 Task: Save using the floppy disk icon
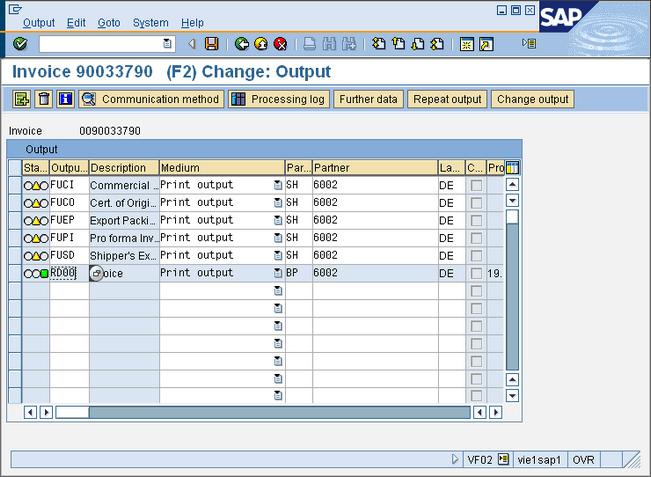point(211,44)
